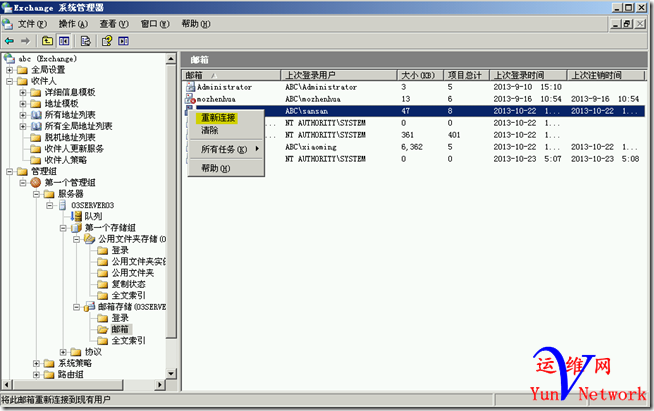Click the 所有全局地址列表 book icon

(36, 126)
